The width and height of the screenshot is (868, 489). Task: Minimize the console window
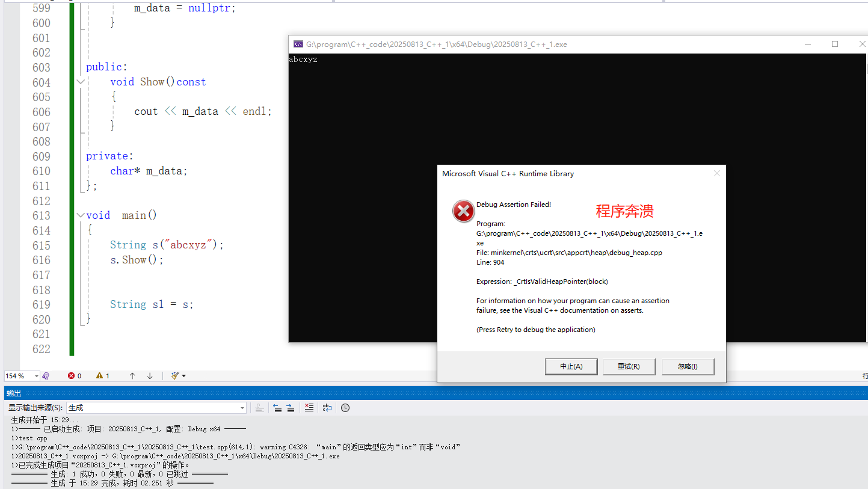pos(807,44)
